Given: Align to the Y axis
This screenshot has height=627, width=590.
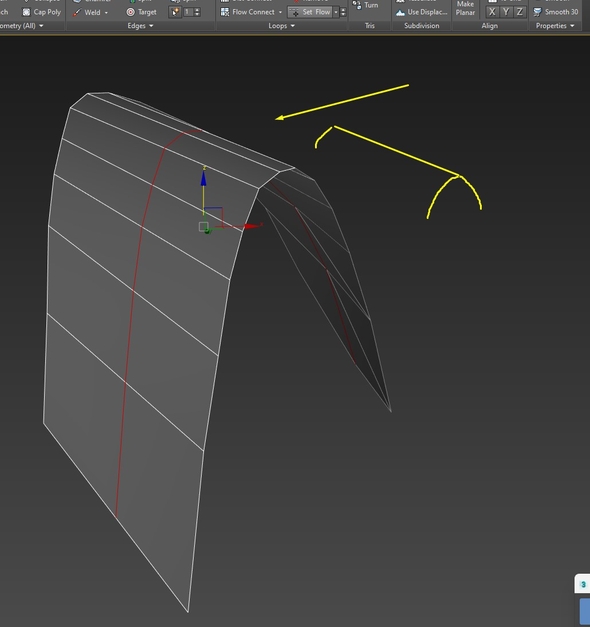Looking at the screenshot, I should [x=506, y=12].
